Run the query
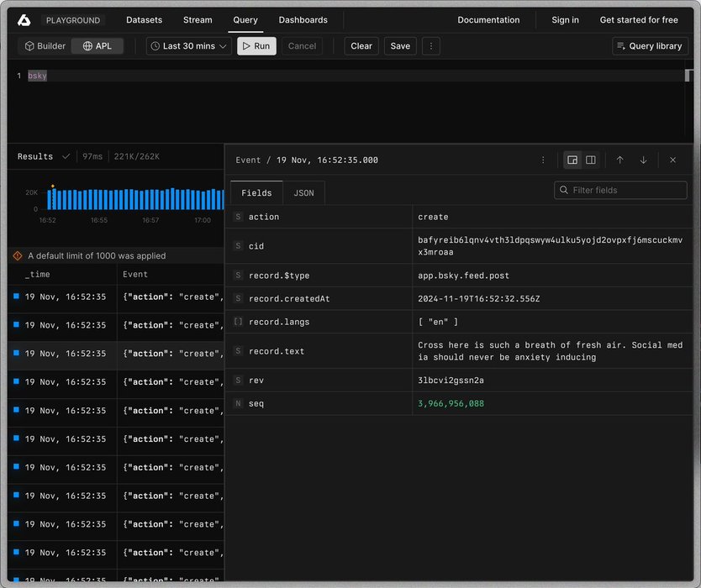The height and width of the screenshot is (588, 701). coord(256,46)
